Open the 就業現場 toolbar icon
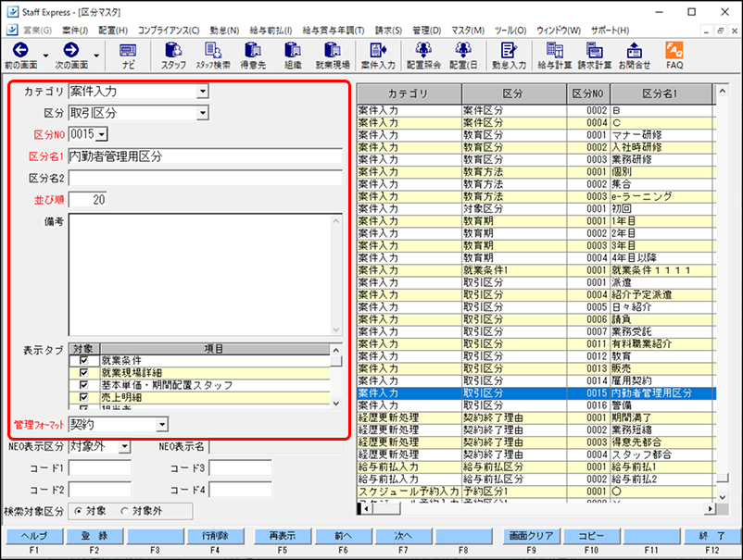Image resolution: width=743 pixels, height=560 pixels. pyautogui.click(x=332, y=56)
